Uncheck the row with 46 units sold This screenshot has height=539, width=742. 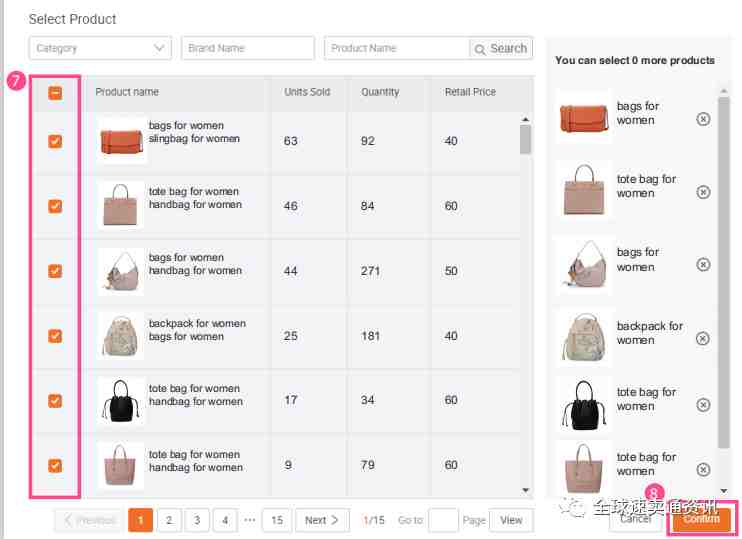(x=55, y=206)
